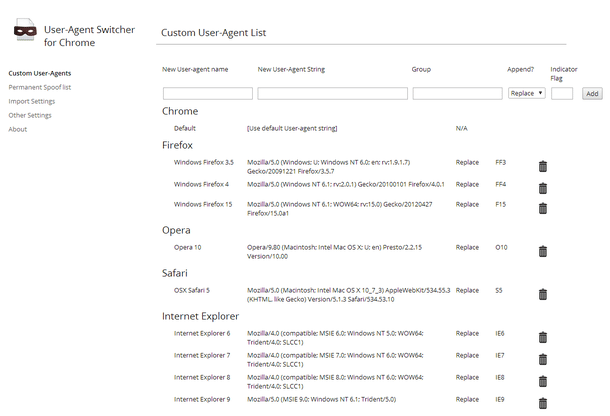Delete the Windows Firefox 15 entry
Screen dimensions: 610x416
543,209
